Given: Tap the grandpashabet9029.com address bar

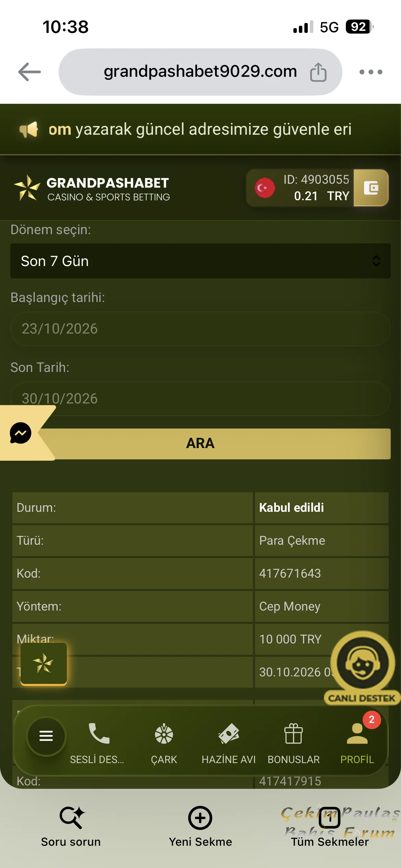Looking at the screenshot, I should 200,72.
